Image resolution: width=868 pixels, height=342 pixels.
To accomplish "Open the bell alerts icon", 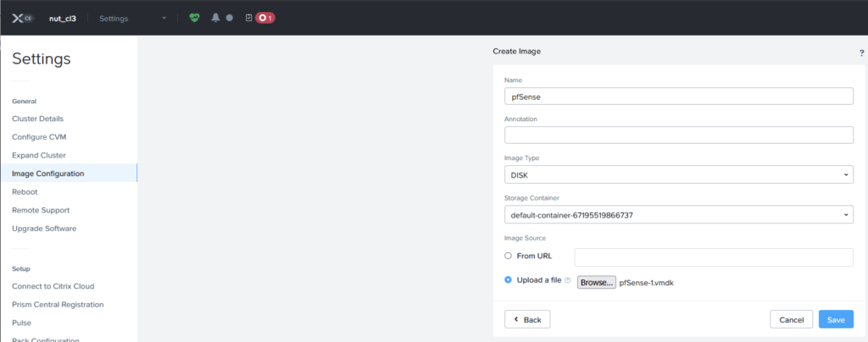I will 215,18.
